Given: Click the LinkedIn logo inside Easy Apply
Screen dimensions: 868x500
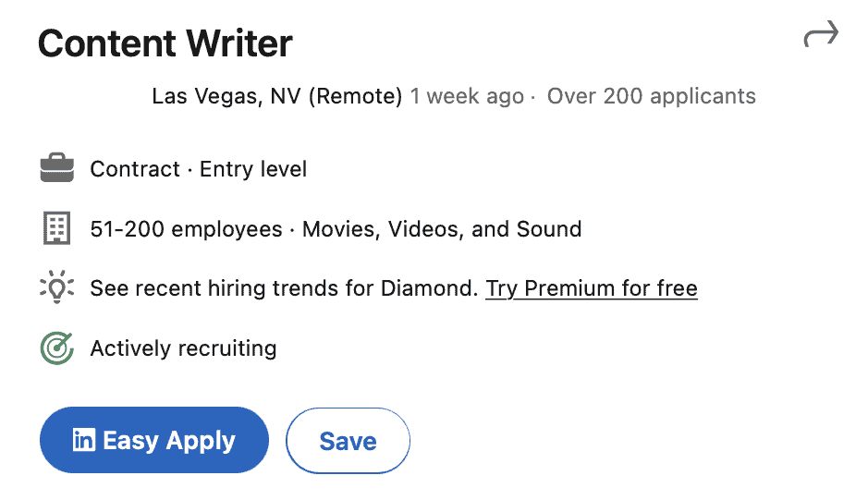Looking at the screenshot, I should coord(84,440).
